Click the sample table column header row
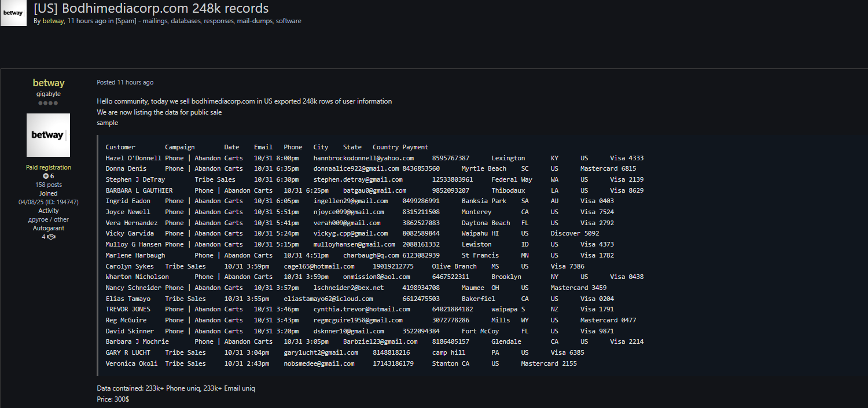The height and width of the screenshot is (408, 868). (x=267, y=147)
